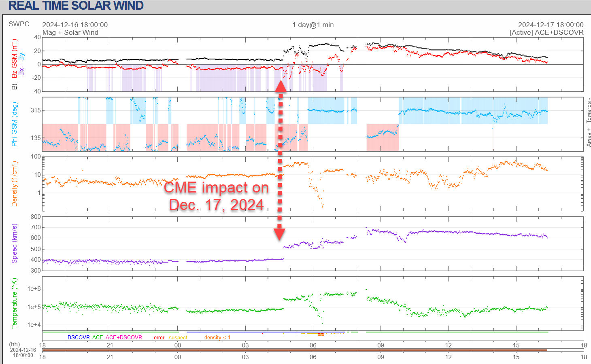Open the "[Active] ACE+DSCOVR" source selector
591x364 pixels.
click(546, 32)
